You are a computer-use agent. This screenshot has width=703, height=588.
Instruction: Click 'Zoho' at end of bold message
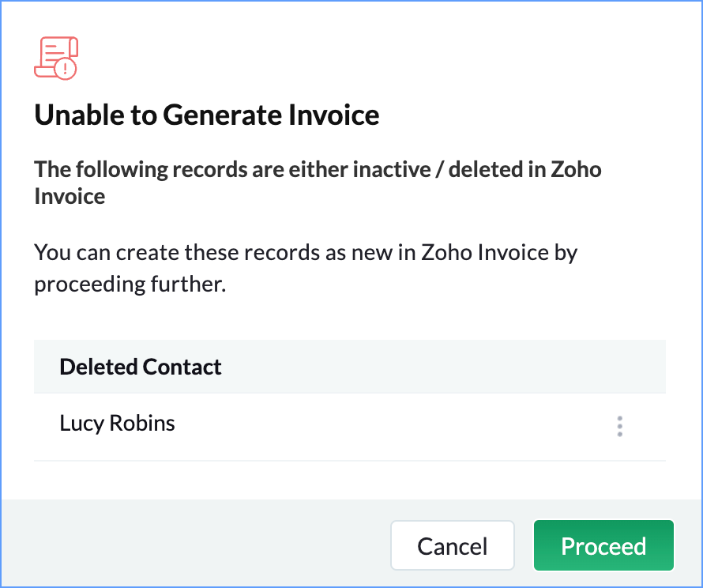point(576,170)
